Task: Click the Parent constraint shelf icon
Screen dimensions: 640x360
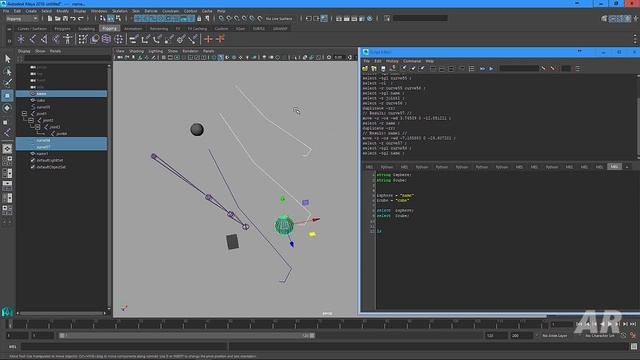Action: pos(133,39)
